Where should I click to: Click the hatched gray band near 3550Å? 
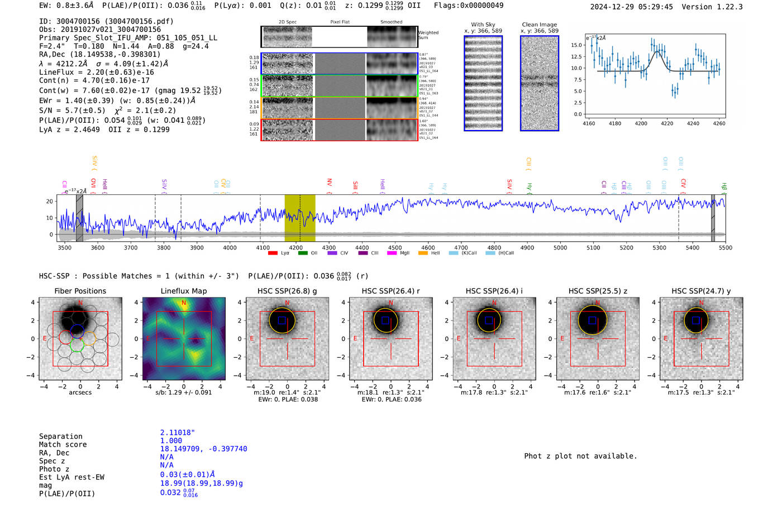coord(79,218)
